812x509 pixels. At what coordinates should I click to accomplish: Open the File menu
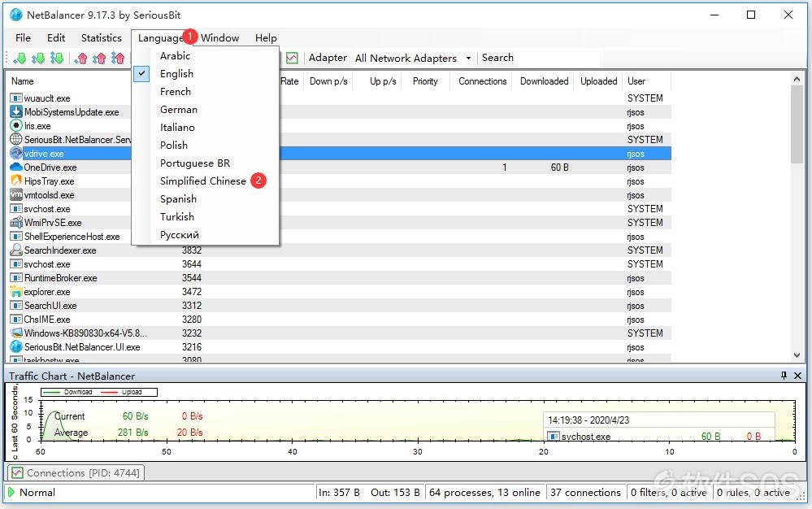coord(23,37)
